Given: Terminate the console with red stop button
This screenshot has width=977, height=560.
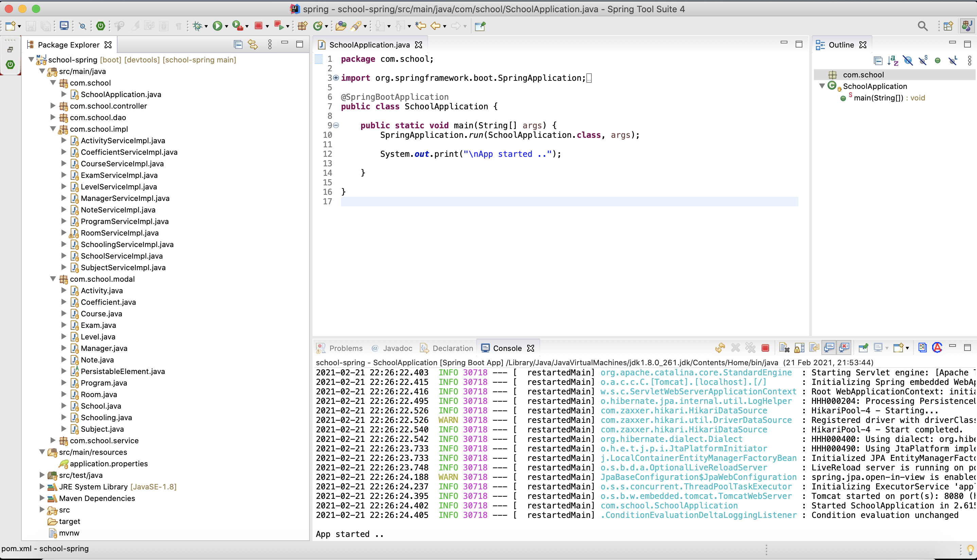Looking at the screenshot, I should [765, 348].
